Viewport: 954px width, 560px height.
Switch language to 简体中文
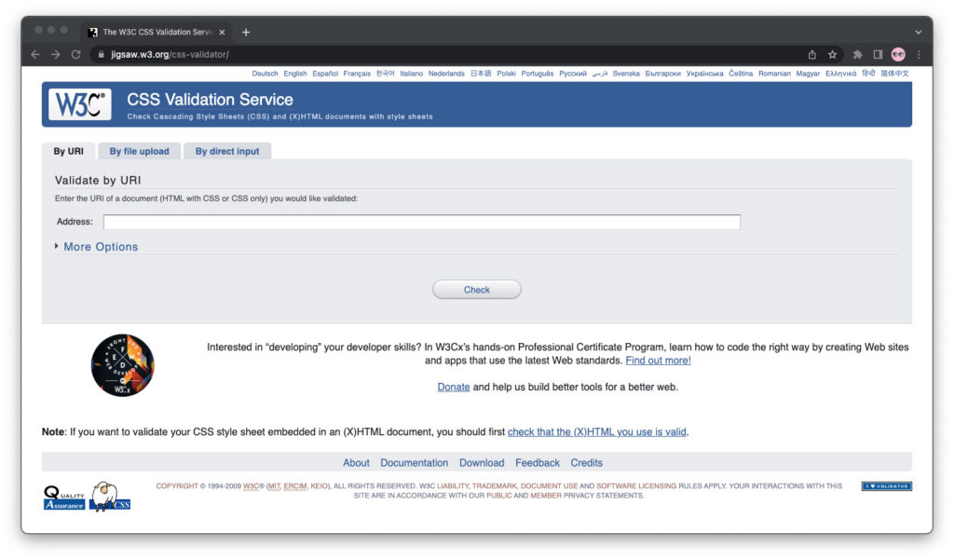coord(894,74)
